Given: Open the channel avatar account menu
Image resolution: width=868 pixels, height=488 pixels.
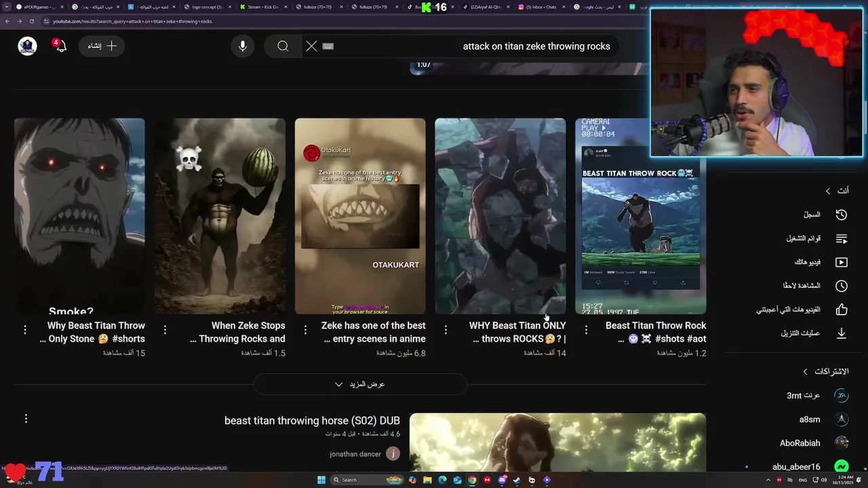Looking at the screenshot, I should 27,46.
